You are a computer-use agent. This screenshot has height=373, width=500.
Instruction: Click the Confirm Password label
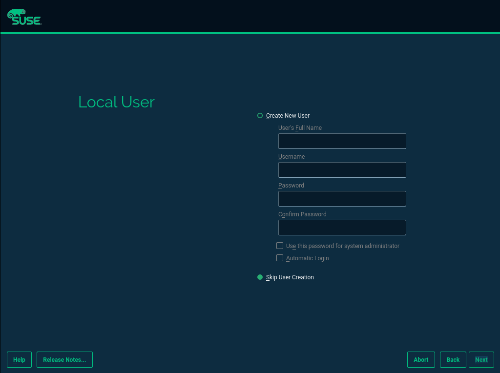(x=302, y=214)
